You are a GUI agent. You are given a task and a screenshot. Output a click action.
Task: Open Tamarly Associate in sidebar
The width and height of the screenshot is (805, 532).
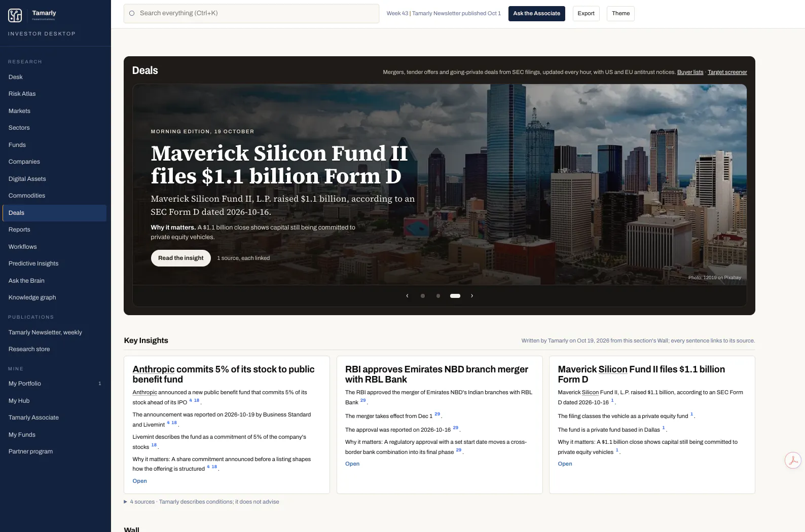pos(54,417)
